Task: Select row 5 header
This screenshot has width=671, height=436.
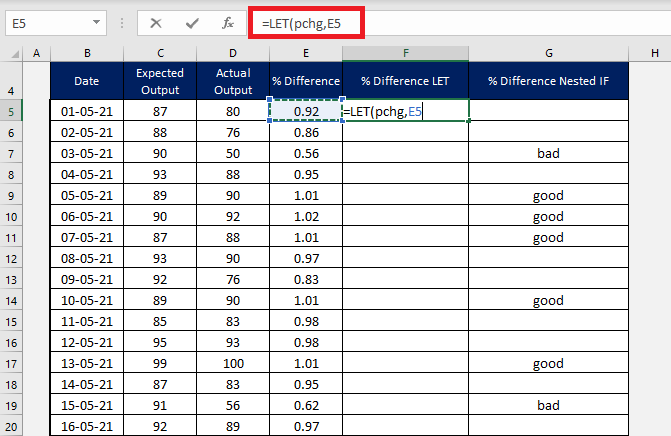Action: [x=11, y=112]
